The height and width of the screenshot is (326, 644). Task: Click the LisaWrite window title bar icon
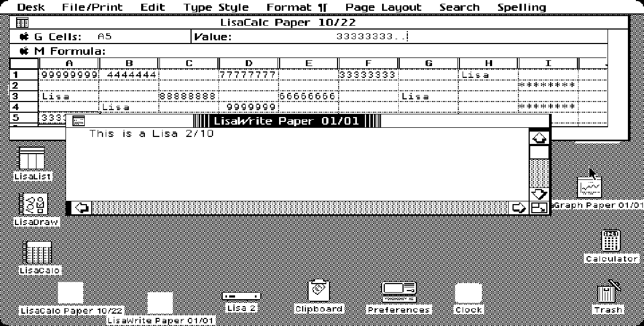[x=78, y=121]
